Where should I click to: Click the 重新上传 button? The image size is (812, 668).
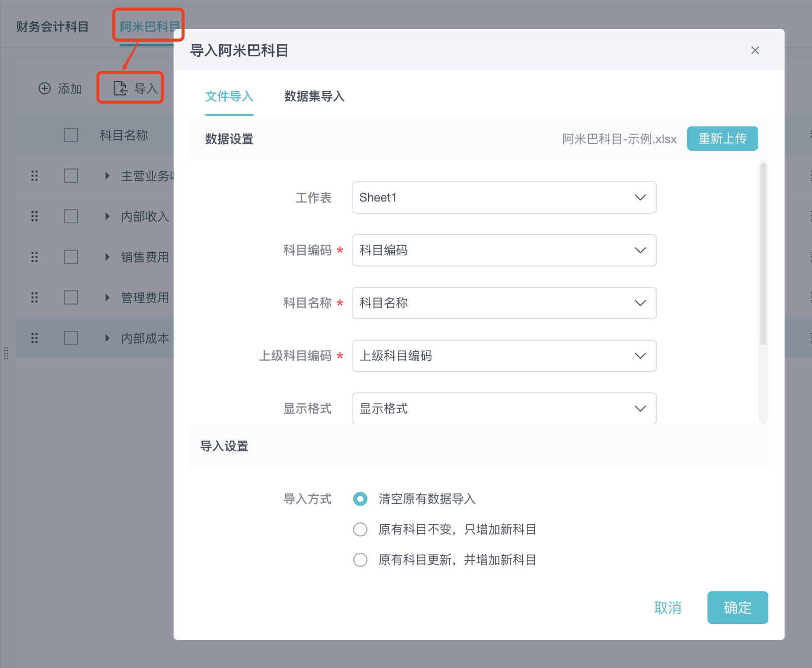tap(722, 139)
